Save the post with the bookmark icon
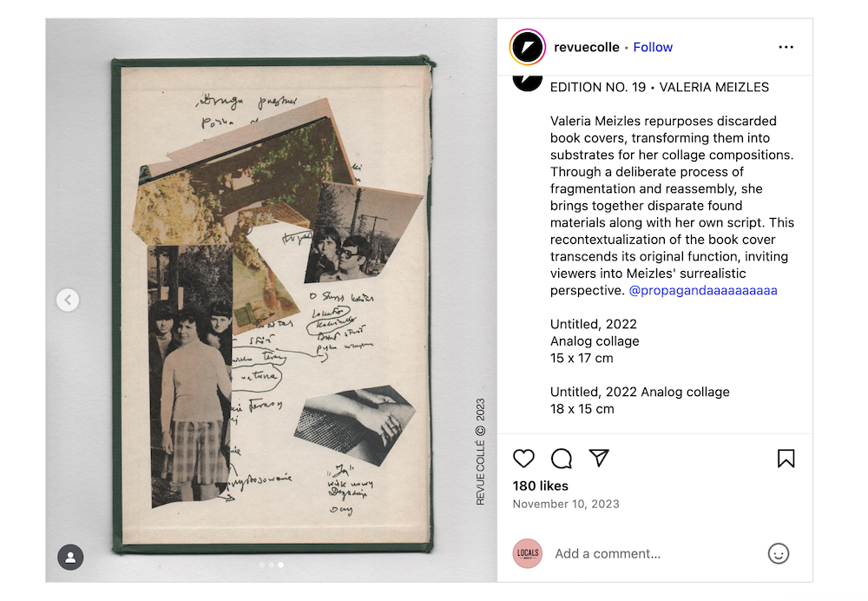 786,459
